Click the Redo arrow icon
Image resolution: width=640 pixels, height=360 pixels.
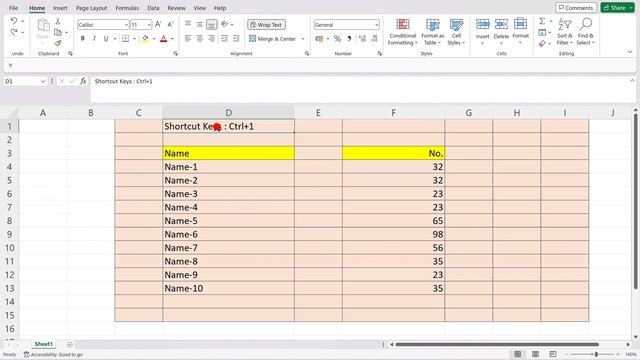click(x=14, y=32)
